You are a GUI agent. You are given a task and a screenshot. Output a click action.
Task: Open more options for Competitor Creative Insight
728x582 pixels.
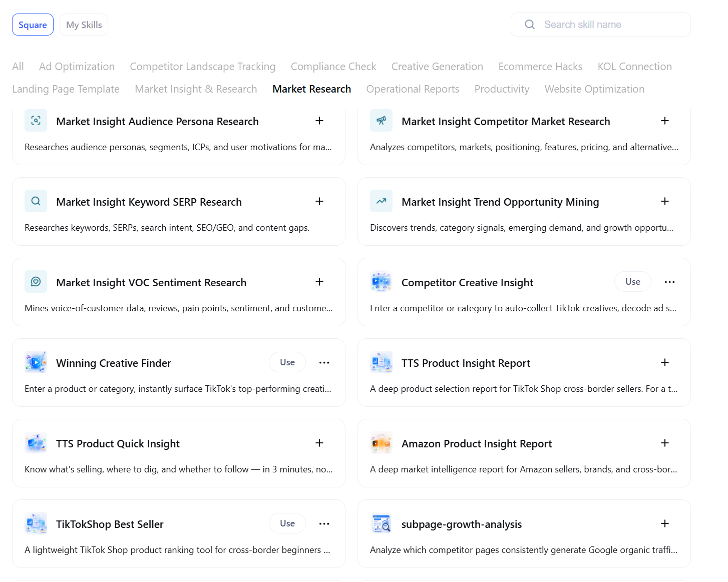(670, 282)
